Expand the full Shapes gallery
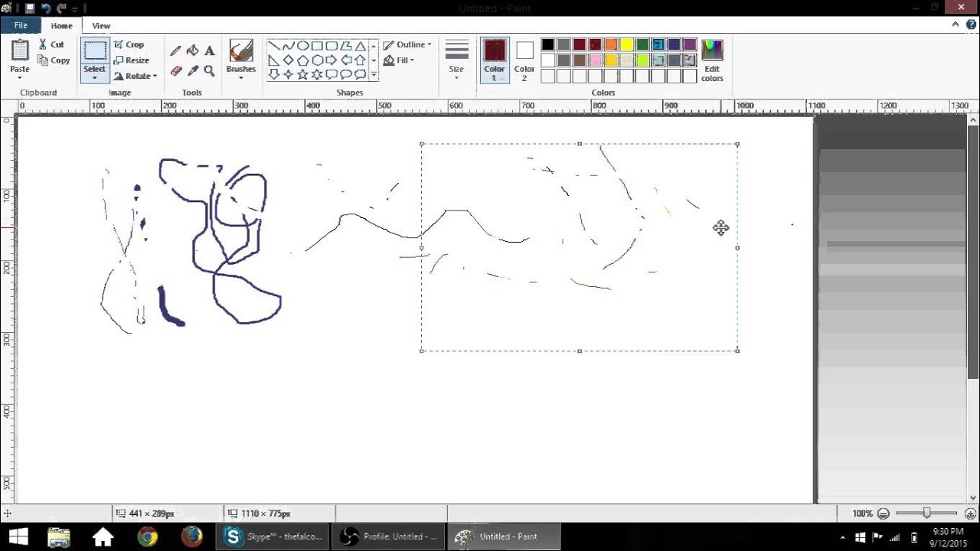Viewport: 980px width, 551px height. (x=374, y=75)
